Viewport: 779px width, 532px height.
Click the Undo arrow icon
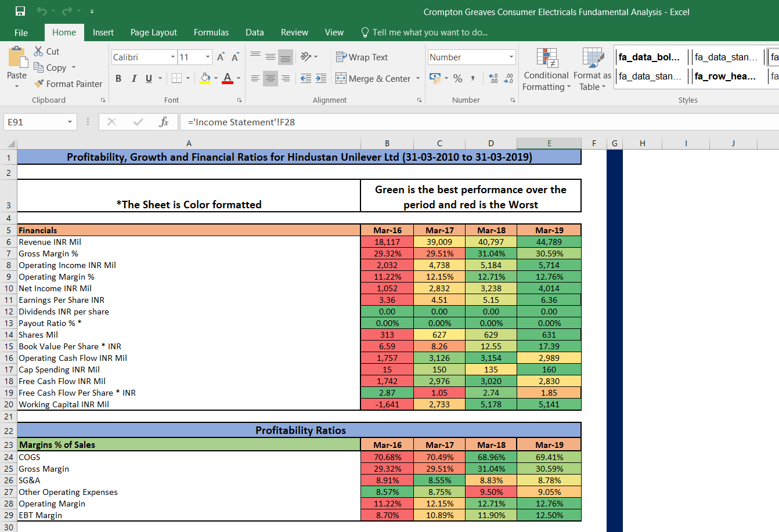[41, 11]
